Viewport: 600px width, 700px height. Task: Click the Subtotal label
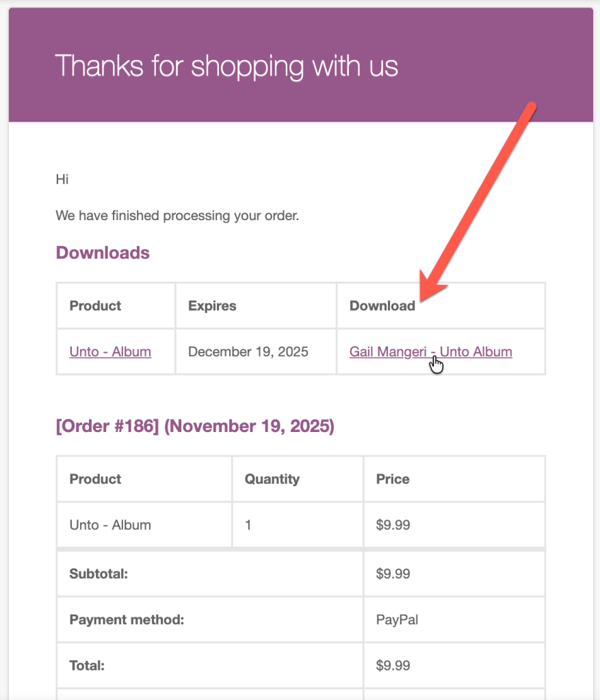[99, 574]
